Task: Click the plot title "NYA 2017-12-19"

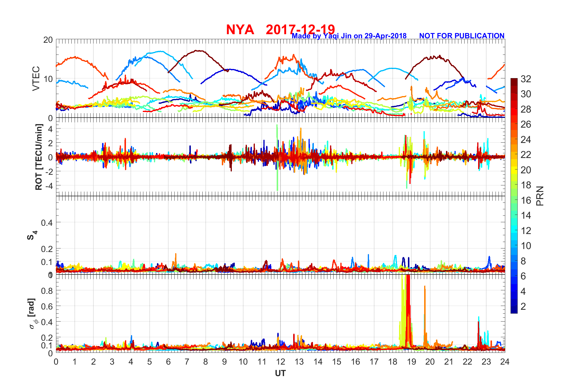Action: 280,29
